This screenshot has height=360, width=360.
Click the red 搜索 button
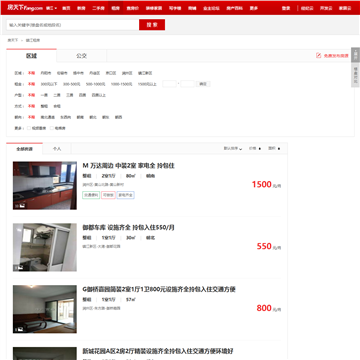pos(152,25)
